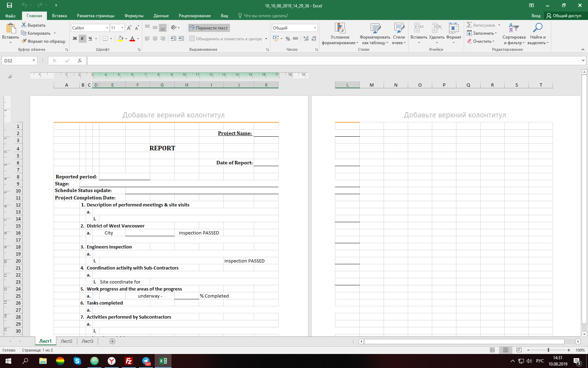The height and width of the screenshot is (368, 588).
Task: Switch to the Данные ribbon tab
Action: 161,16
